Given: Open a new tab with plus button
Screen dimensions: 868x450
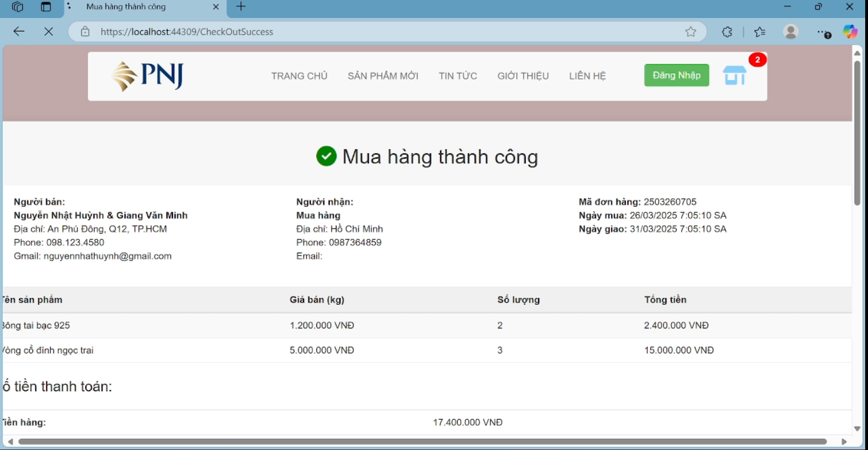Looking at the screenshot, I should coord(241,7).
